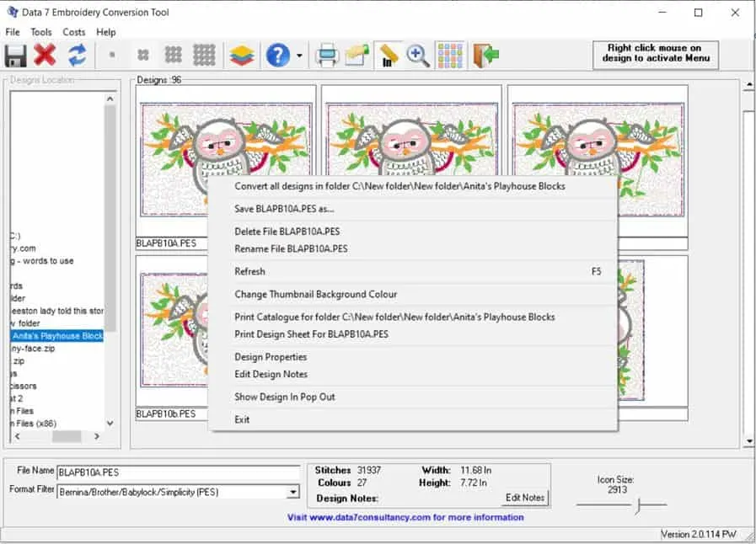Select Rename File BLAPB10A.PES

413,249
